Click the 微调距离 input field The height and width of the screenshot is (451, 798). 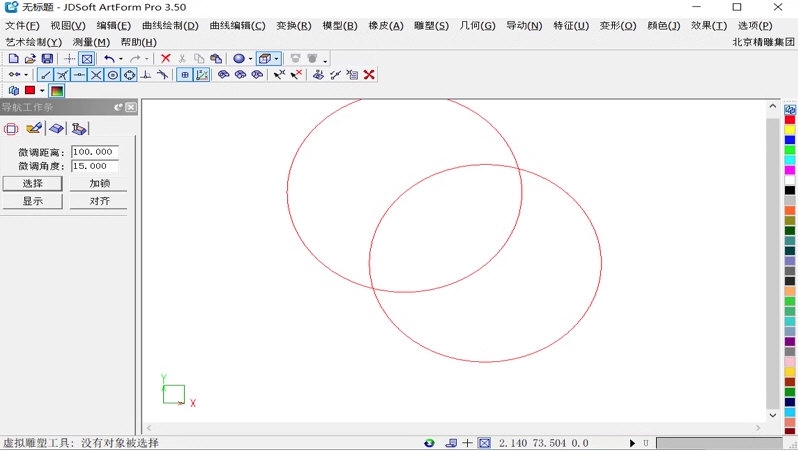[95, 152]
